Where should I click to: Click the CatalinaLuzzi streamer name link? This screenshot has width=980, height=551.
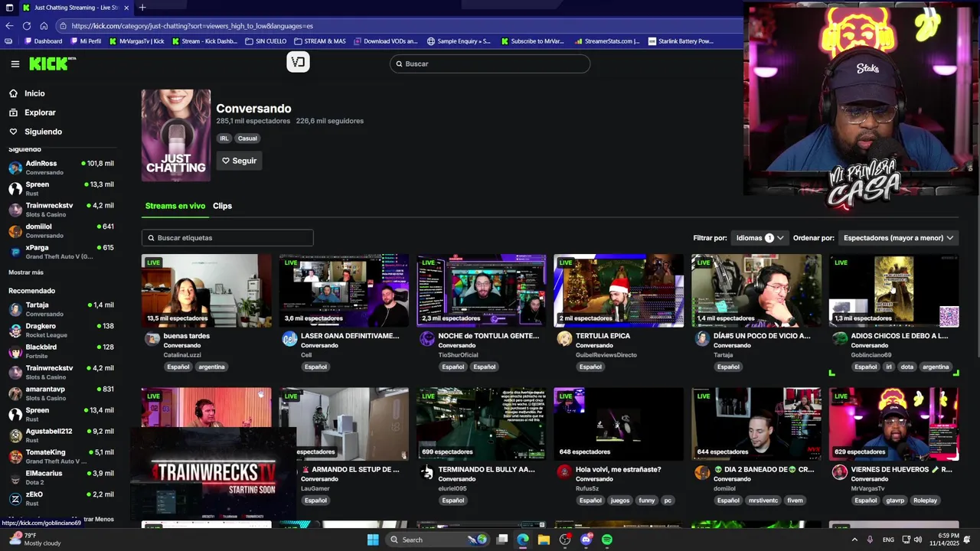(x=182, y=355)
